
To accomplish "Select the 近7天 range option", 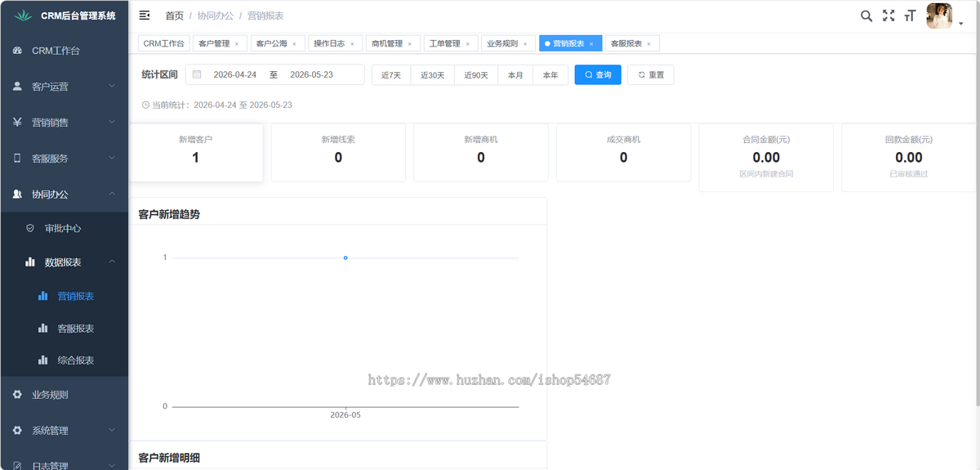I will point(391,74).
